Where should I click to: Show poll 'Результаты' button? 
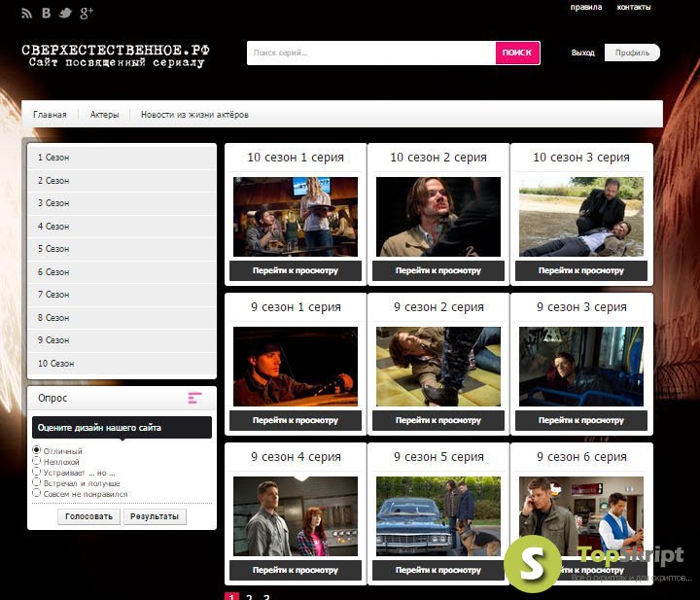(x=155, y=516)
